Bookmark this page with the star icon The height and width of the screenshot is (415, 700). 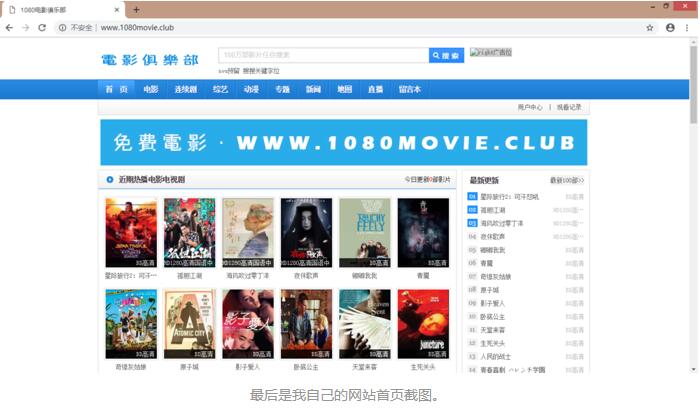click(649, 28)
